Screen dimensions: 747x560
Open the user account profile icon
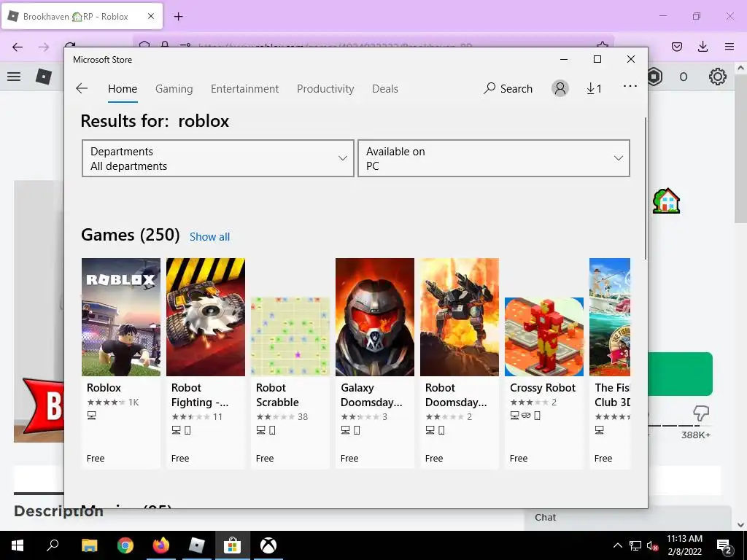(560, 88)
